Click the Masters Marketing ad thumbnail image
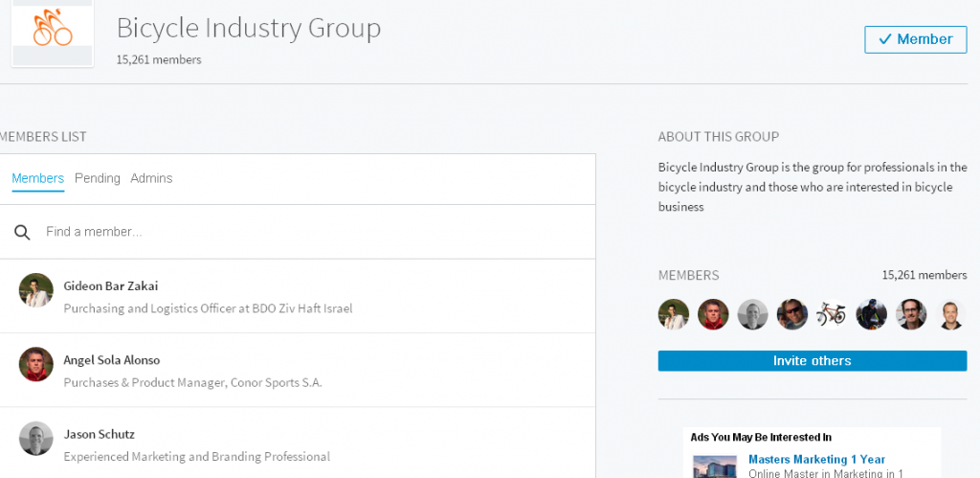This screenshot has height=478, width=980. coord(715,467)
